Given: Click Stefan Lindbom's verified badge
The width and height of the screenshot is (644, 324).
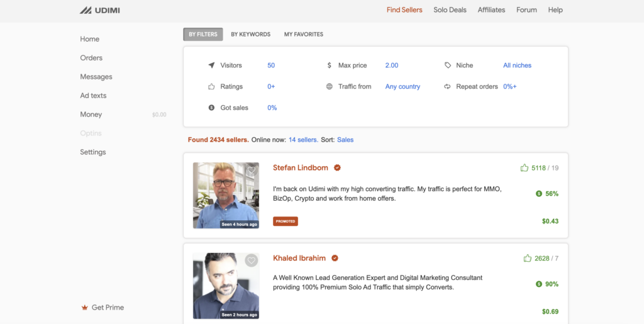Looking at the screenshot, I should pyautogui.click(x=337, y=167).
